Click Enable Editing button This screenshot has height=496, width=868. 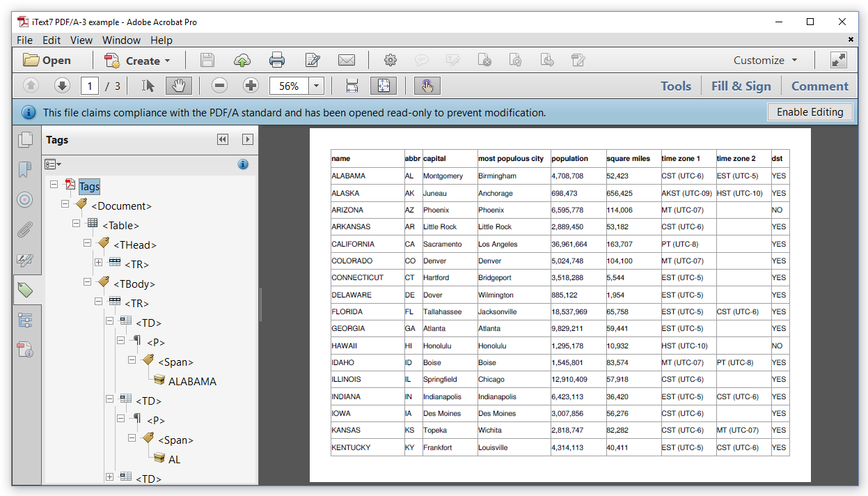click(810, 112)
